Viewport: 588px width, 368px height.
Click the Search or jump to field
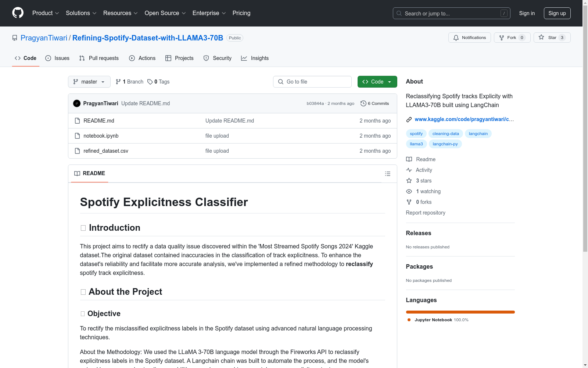coord(452,13)
